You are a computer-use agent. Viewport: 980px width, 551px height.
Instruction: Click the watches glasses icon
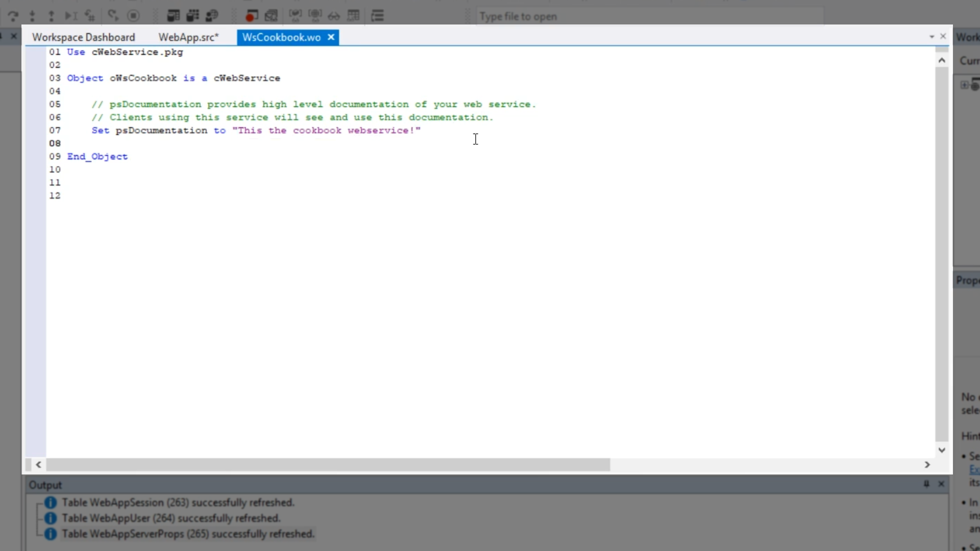[334, 16]
